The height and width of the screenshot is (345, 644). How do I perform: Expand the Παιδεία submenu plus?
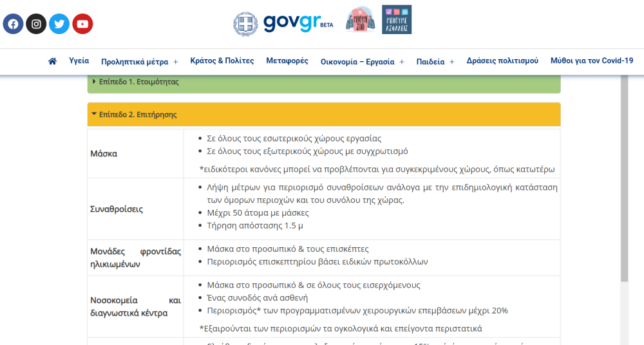pos(452,62)
